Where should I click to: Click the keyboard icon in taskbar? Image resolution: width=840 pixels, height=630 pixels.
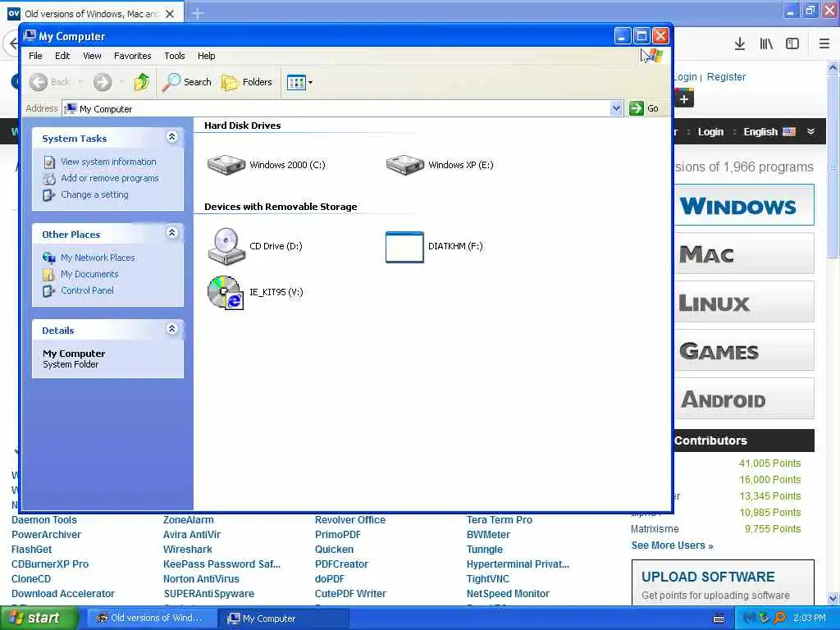[719, 619]
